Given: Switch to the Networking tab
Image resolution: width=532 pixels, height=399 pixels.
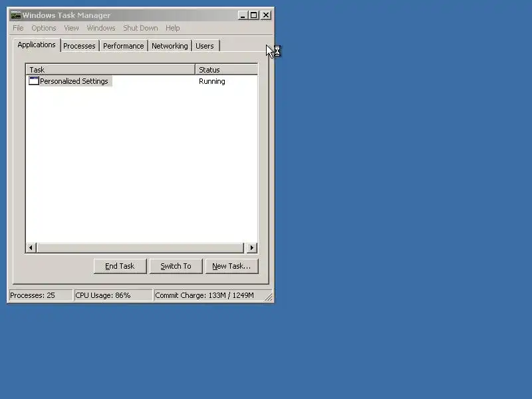Looking at the screenshot, I should coord(170,46).
